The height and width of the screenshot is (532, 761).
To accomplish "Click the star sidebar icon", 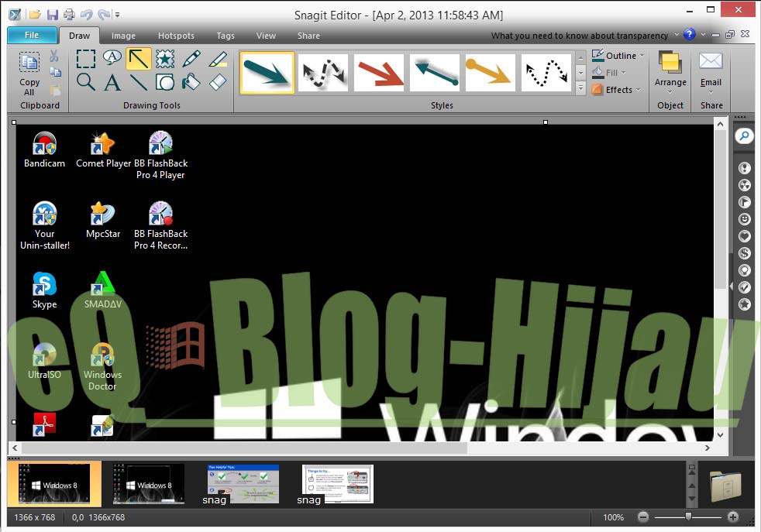I will (x=745, y=304).
